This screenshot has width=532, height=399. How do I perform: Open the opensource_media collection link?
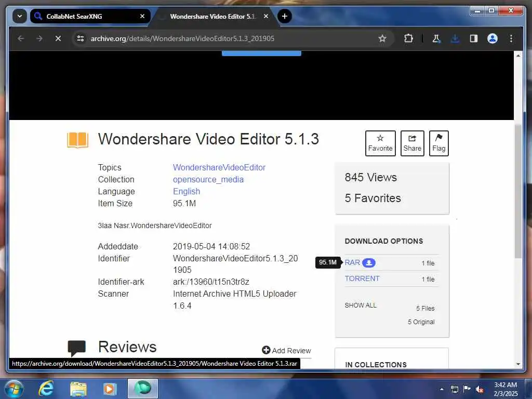(208, 179)
